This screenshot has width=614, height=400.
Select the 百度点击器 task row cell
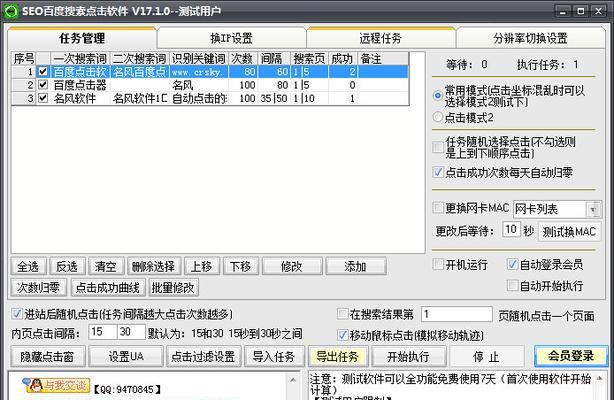80,85
